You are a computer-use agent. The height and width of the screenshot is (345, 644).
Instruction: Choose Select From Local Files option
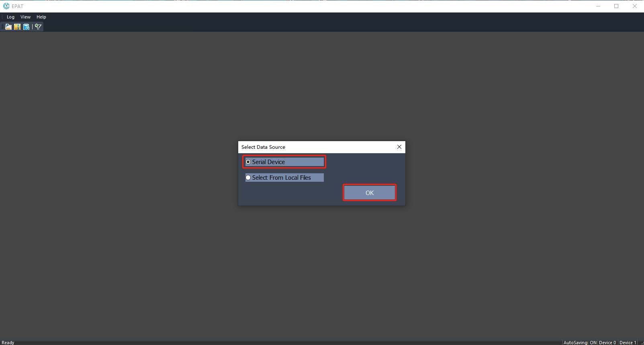tap(248, 178)
